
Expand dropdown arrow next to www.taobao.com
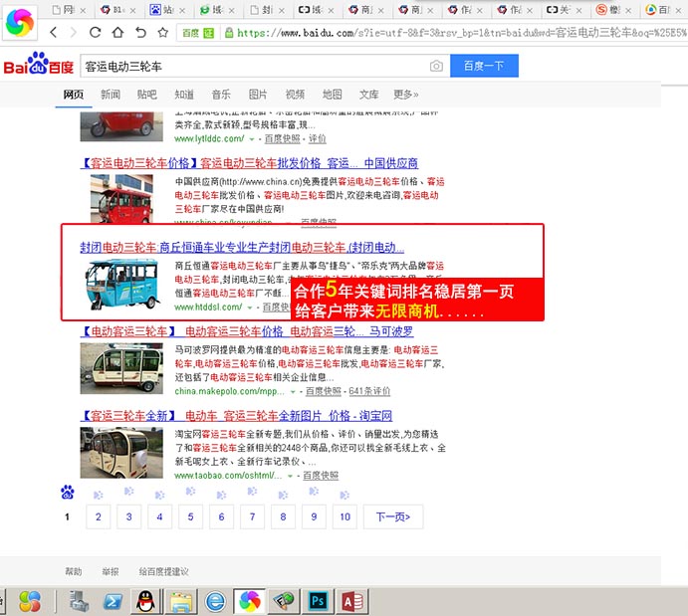tap(290, 476)
